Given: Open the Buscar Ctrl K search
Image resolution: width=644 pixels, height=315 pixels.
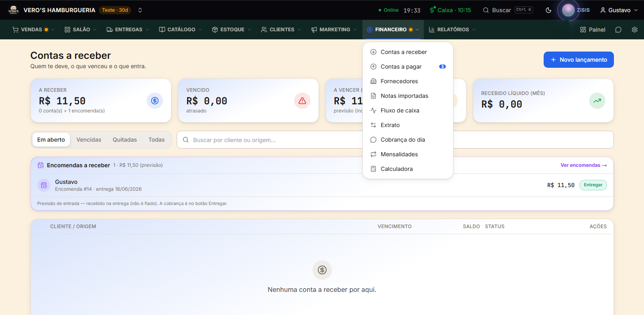Looking at the screenshot, I should click(508, 10).
